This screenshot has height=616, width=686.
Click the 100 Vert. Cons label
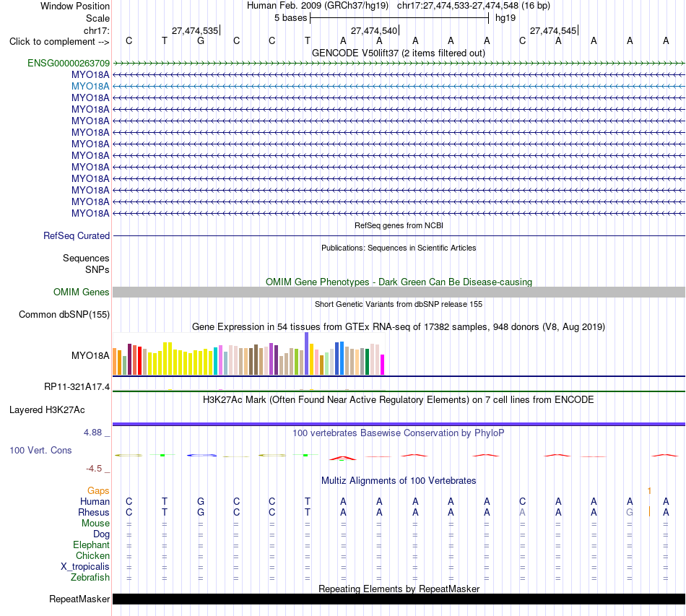[40, 450]
